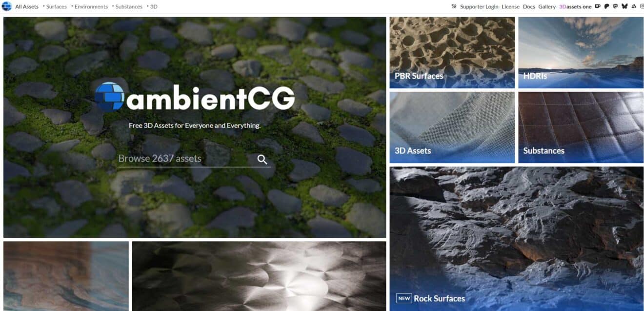Open the Ko-fi cup icon link

pos(598,6)
